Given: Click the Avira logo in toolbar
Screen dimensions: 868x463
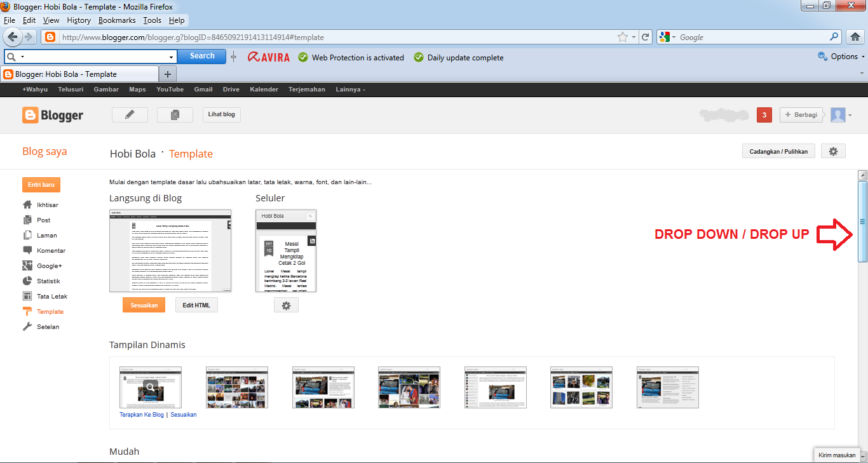Looking at the screenshot, I should pyautogui.click(x=268, y=57).
